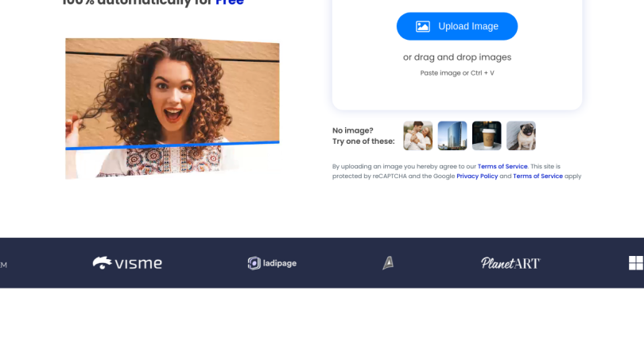The width and height of the screenshot is (644, 337).
Task: Click the triangular A-shaped partner logo
Action: point(388,263)
